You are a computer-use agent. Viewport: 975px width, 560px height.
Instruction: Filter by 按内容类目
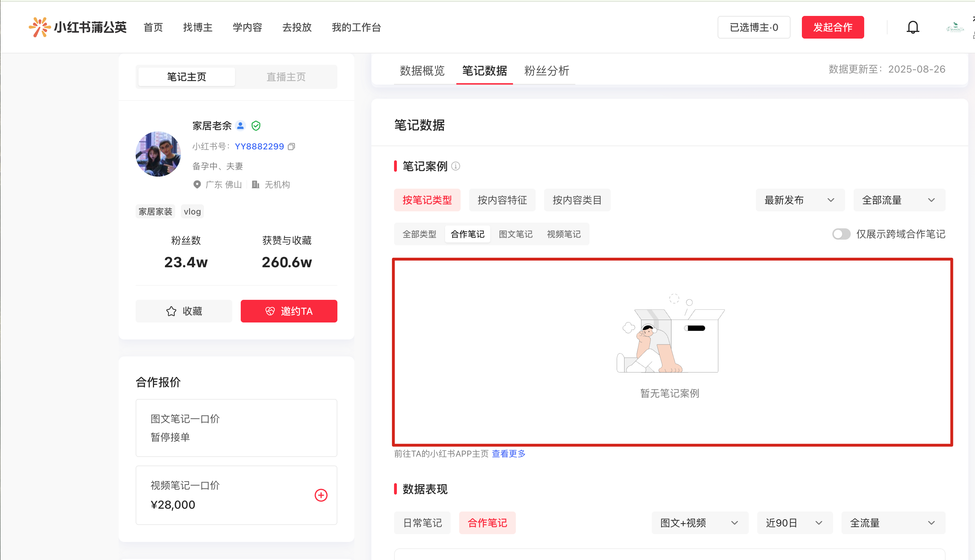577,200
